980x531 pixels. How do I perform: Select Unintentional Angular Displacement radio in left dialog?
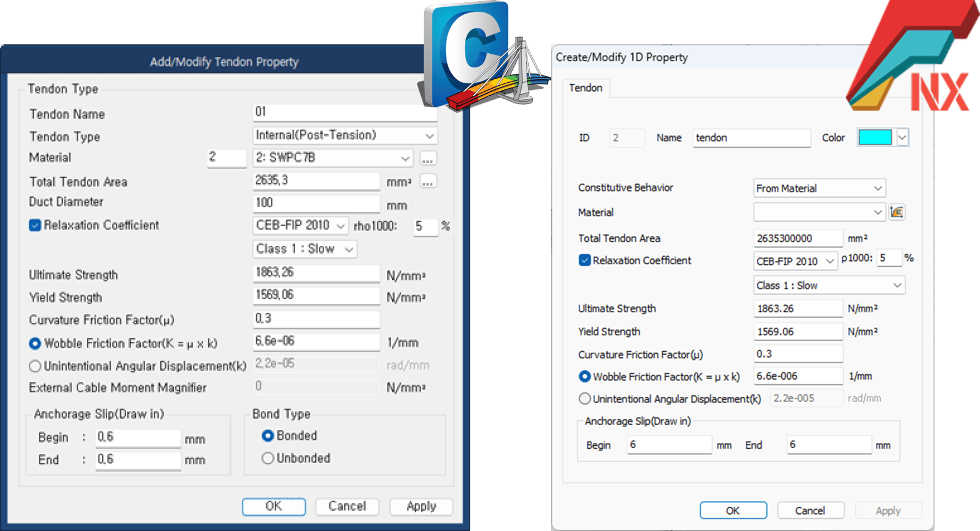point(35,366)
